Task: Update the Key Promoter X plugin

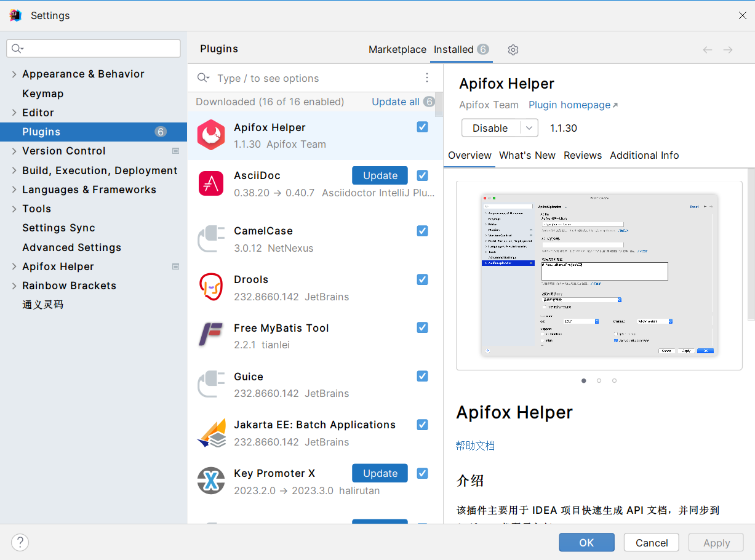Action: point(380,473)
